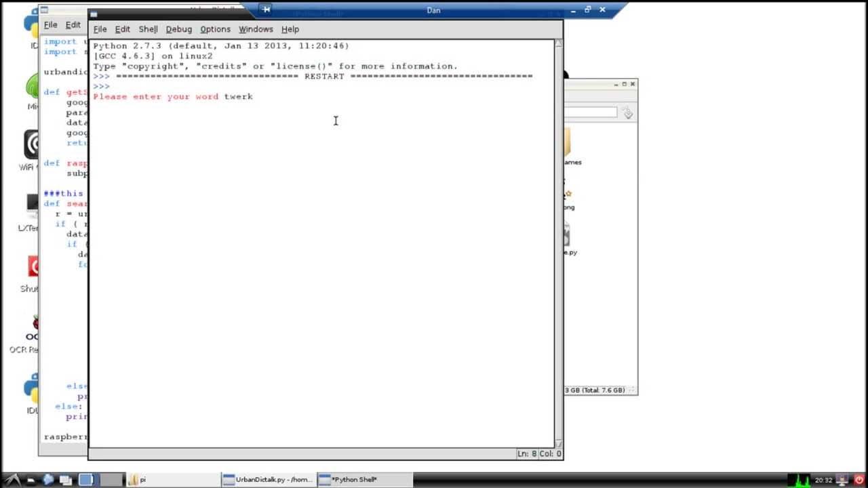
Task: Minimize the Dan remote session window
Action: (574, 10)
